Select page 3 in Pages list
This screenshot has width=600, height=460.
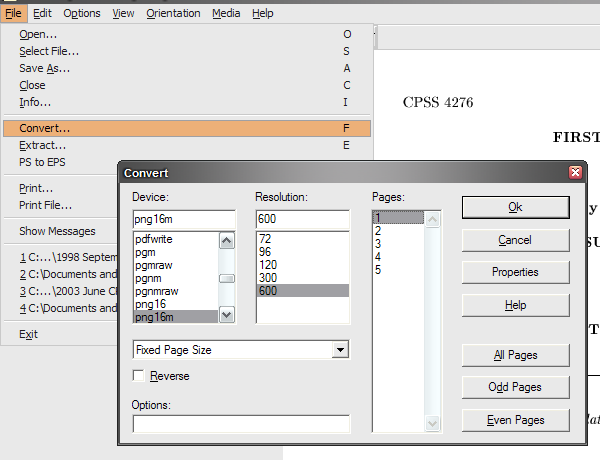point(378,243)
